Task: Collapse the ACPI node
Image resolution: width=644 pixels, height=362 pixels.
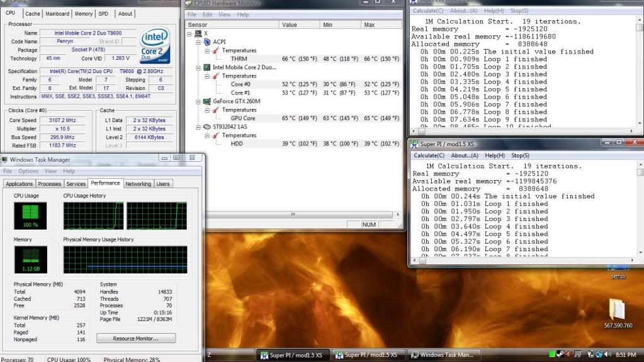Action: 198,42
